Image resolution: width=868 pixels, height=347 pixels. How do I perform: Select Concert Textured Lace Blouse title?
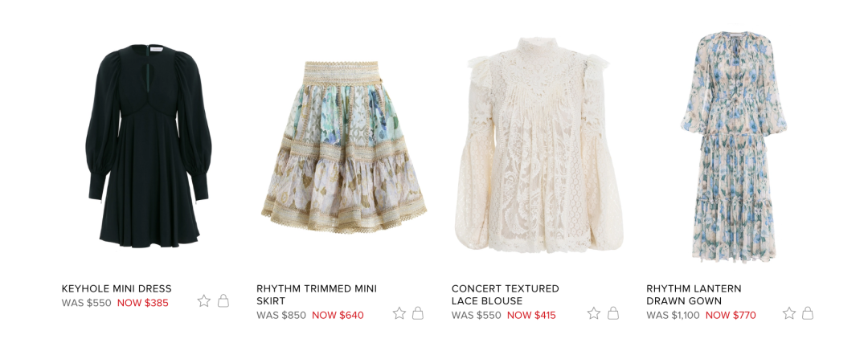[x=506, y=295]
